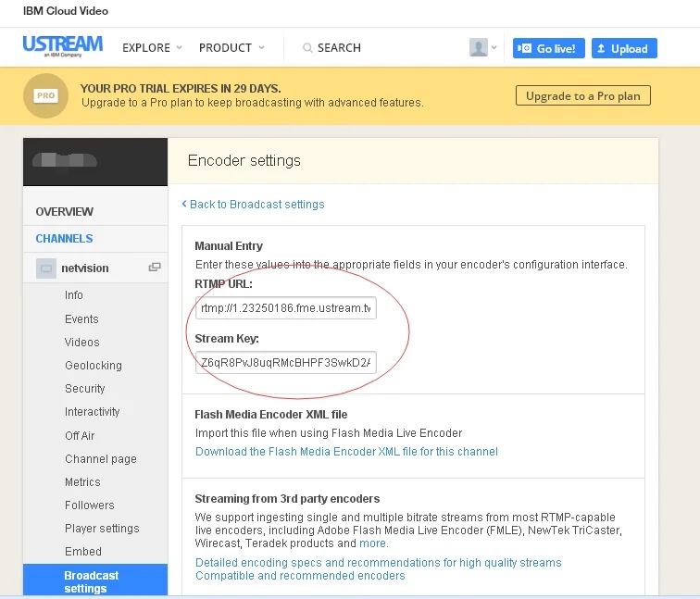The height and width of the screenshot is (599, 700).
Task: Click the Upload button
Action: pos(624,48)
